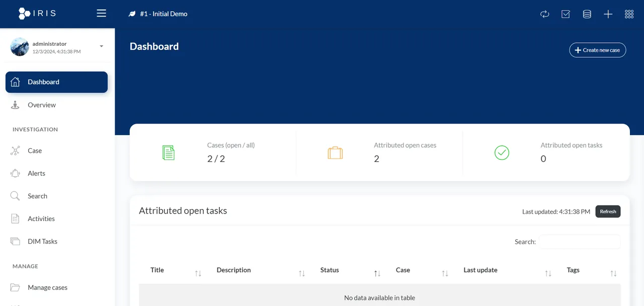Click the home icon beside Dashboard

tap(15, 82)
